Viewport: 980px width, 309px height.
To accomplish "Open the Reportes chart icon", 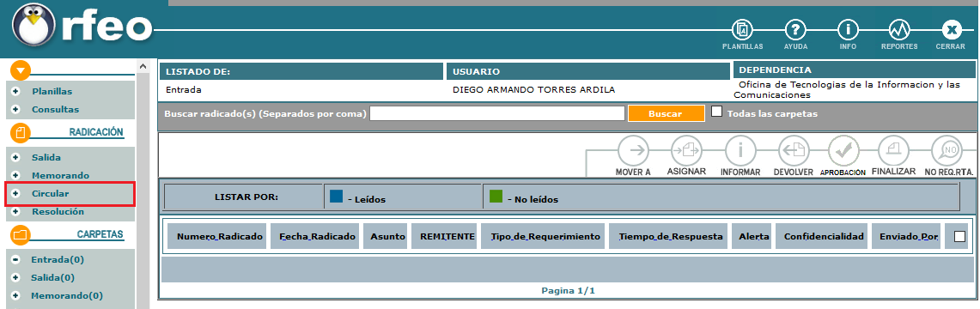I will [x=898, y=29].
